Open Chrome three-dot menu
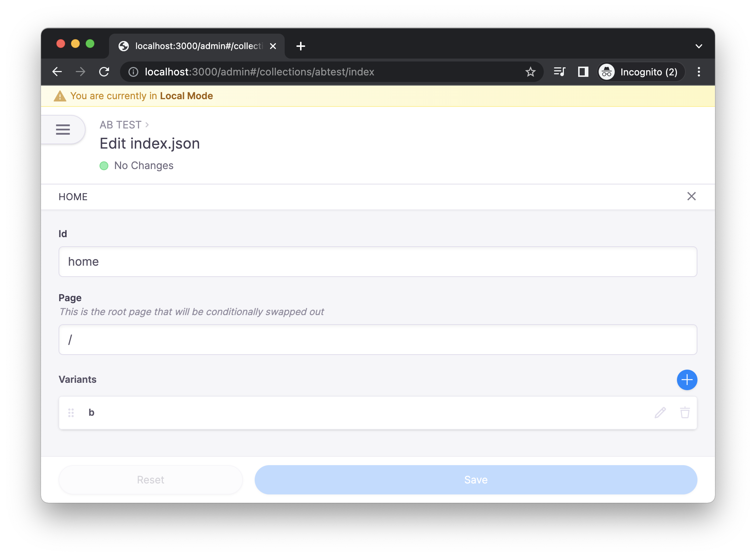Image resolution: width=756 pixels, height=557 pixels. (x=699, y=72)
